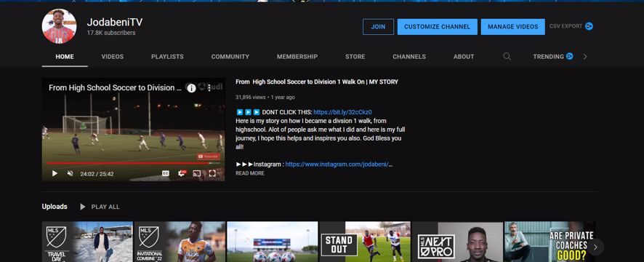
Task: Click the cast to TV icon
Action: coord(197,173)
